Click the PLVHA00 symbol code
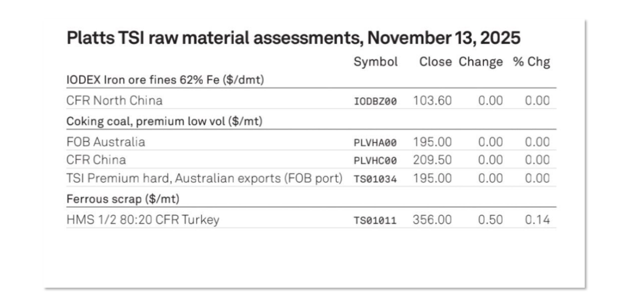Viewport: 644px width, 302px height. (x=375, y=143)
